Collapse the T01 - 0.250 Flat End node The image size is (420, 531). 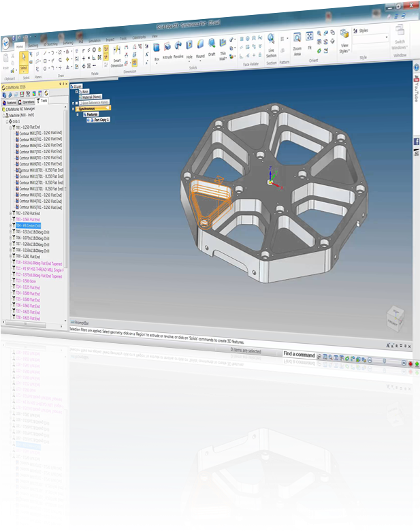[10, 128]
